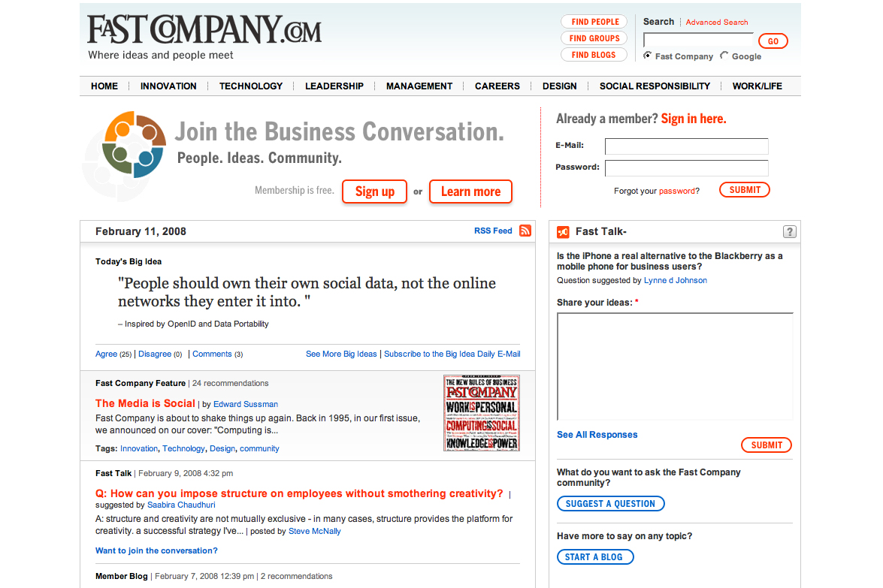This screenshot has height=588, width=883.
Task: Select the Google search radio button
Action: [x=723, y=56]
